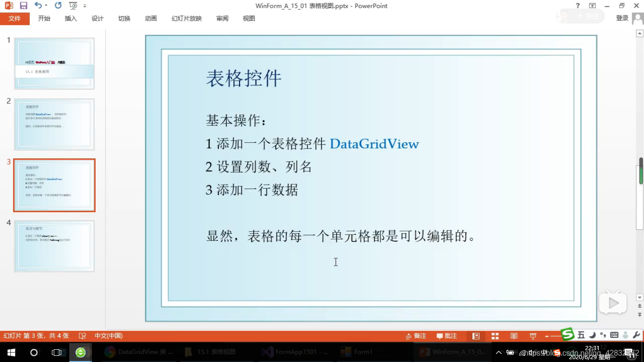The height and width of the screenshot is (362, 644).
Task: Click the vertical scrollbar up arrow
Action: pyautogui.click(x=640, y=33)
